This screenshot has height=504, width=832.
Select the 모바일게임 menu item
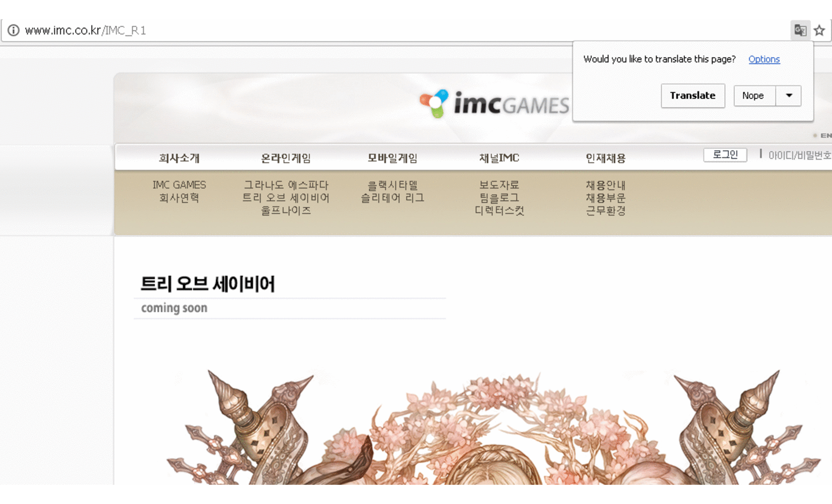click(392, 158)
